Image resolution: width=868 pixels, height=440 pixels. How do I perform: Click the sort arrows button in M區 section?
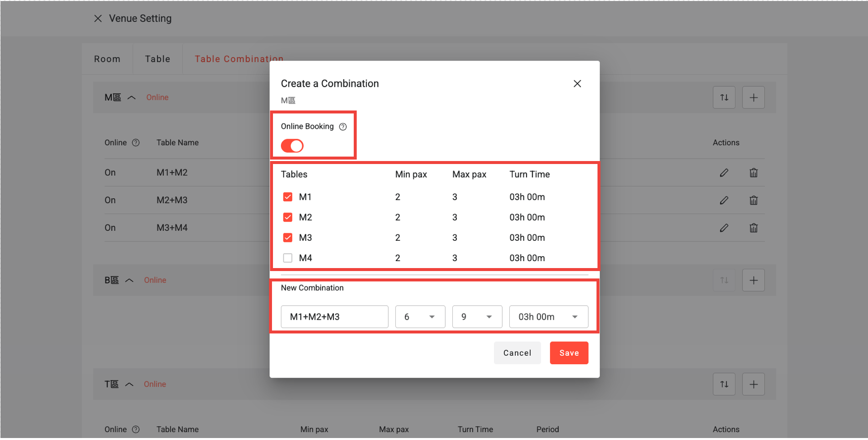(x=724, y=98)
